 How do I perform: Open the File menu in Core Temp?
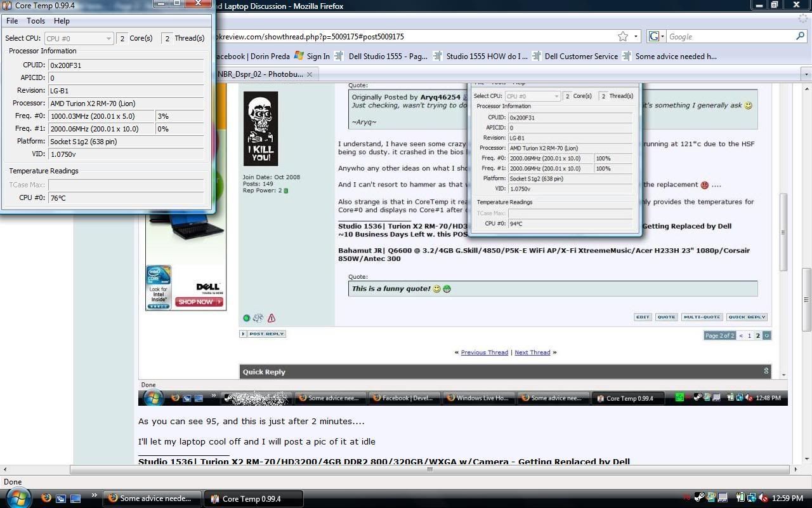(12, 21)
